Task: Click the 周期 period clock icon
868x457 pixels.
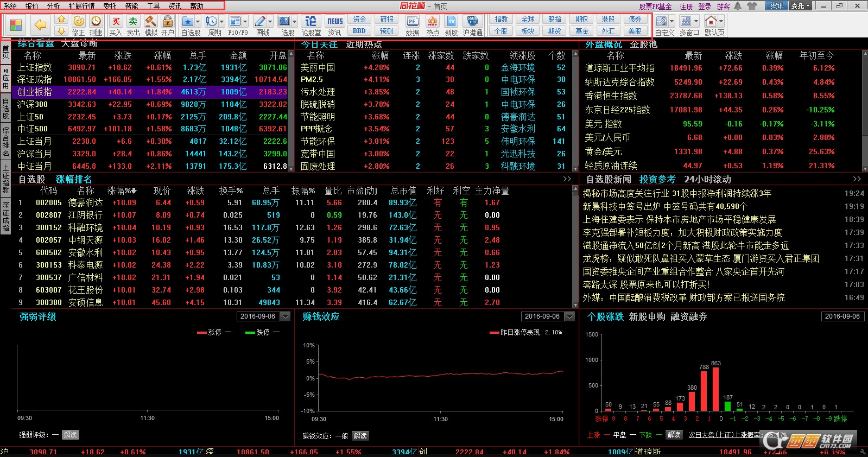Action: [211, 22]
